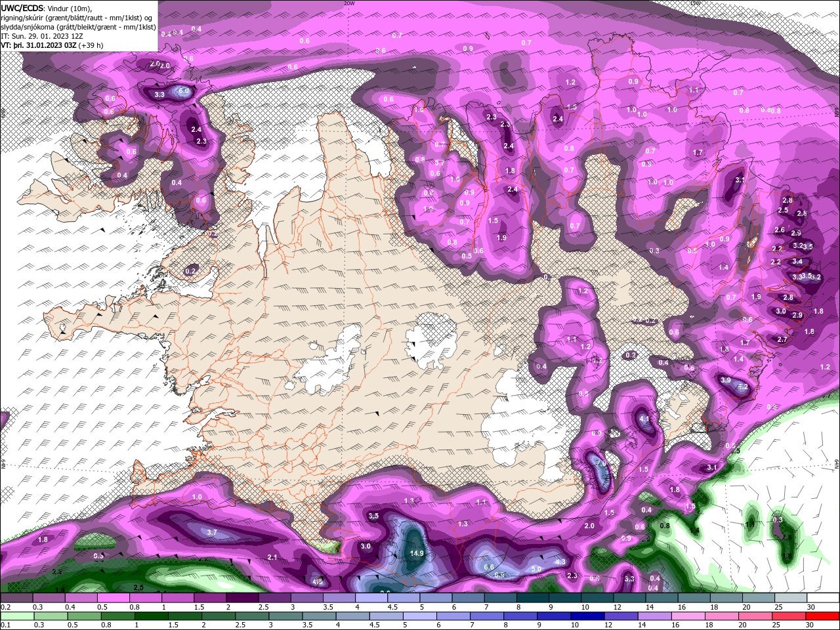Click the 0.2 label in the snow legend
Image resolution: width=840 pixels, height=630 pixels.
pos(5,607)
